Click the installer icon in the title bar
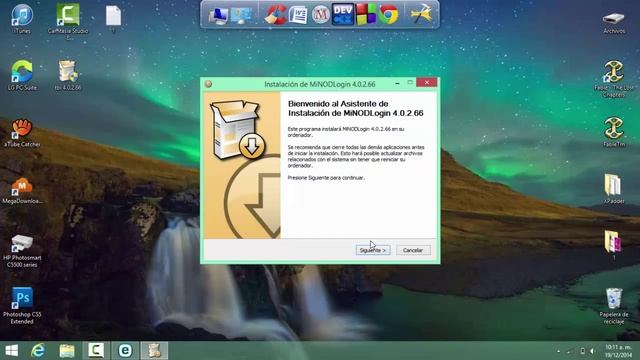 (209, 84)
